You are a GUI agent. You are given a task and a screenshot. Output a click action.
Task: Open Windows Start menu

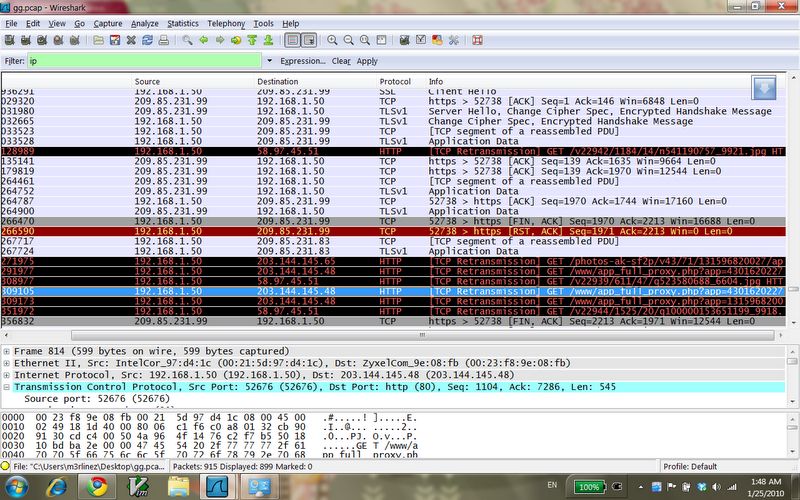[16, 486]
